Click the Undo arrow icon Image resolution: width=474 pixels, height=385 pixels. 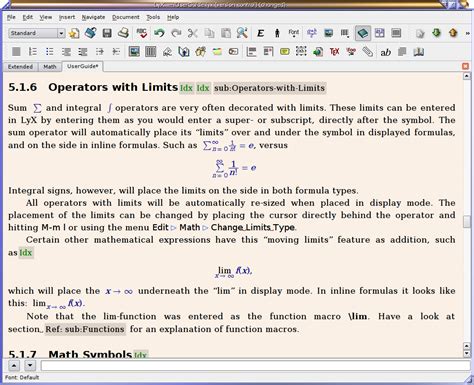pos(159,33)
